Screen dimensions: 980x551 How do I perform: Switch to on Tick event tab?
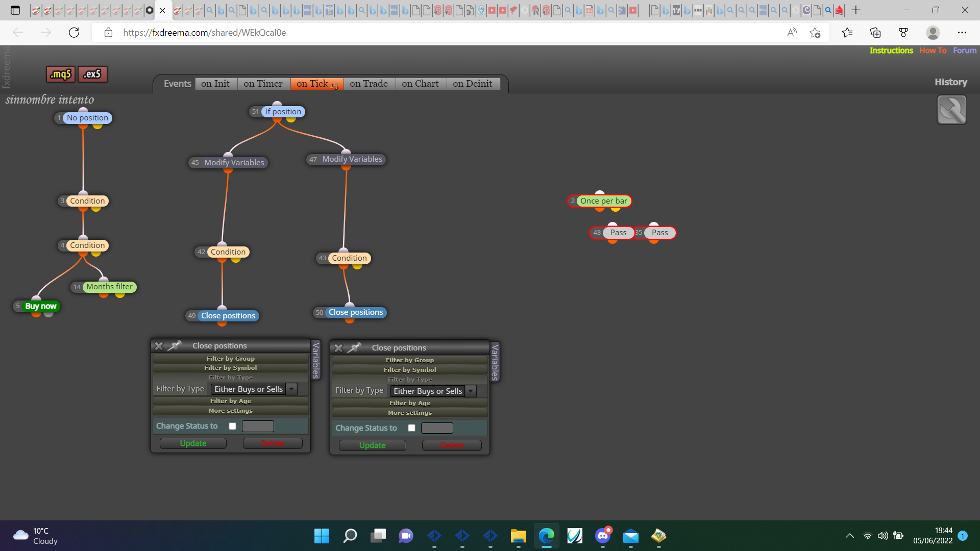[x=317, y=84]
